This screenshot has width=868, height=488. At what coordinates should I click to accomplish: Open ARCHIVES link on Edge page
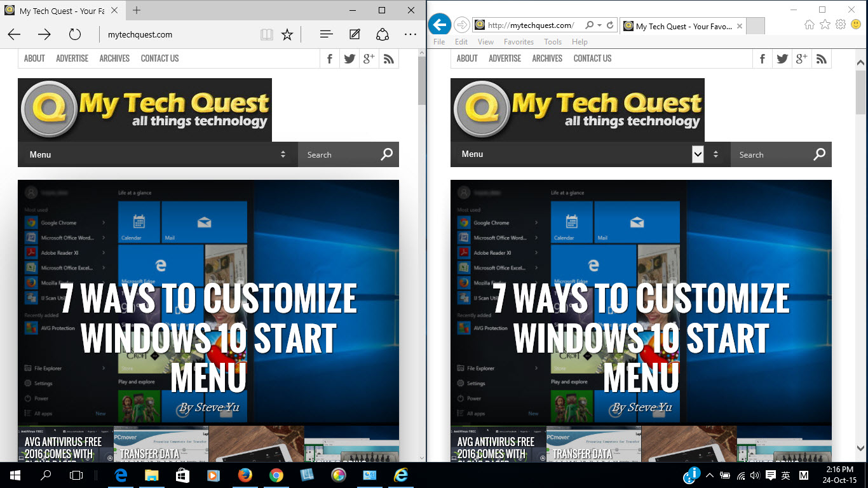(x=114, y=58)
